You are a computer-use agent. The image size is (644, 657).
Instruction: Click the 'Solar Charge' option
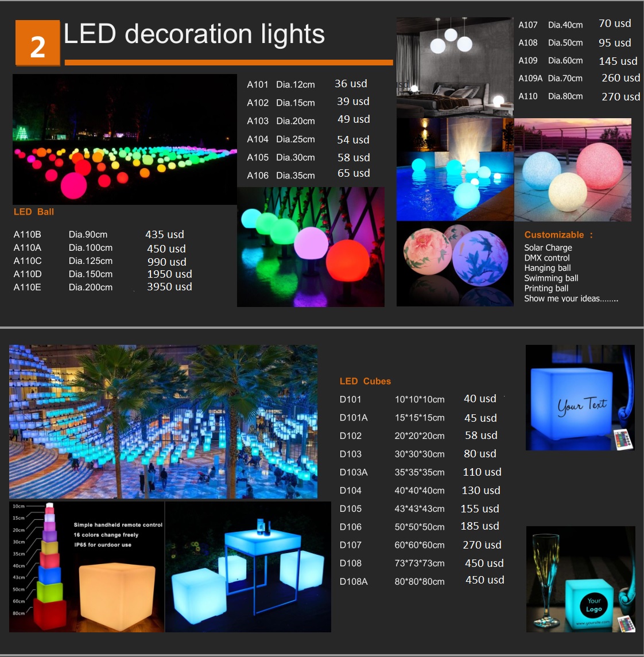click(548, 248)
